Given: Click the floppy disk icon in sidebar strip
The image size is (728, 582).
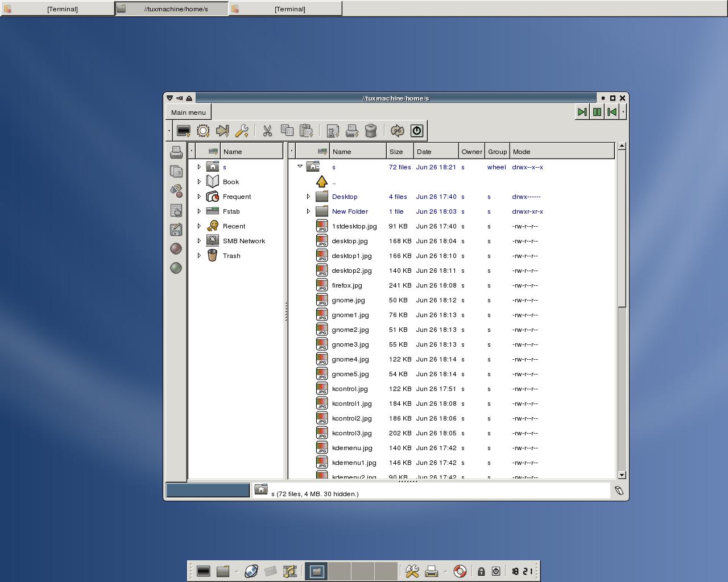Looking at the screenshot, I should pos(176,230).
